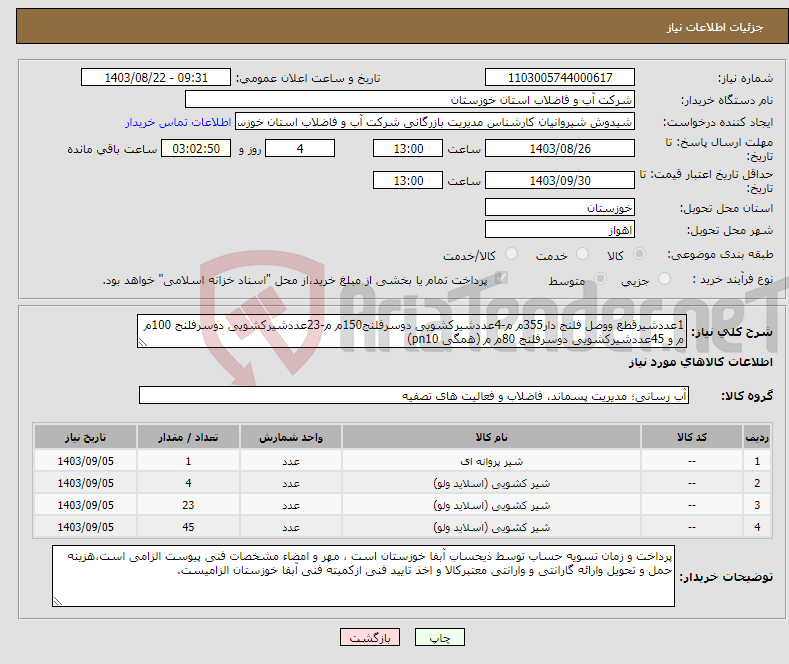Click resize handle of buyer notes textarea
This screenshot has height=664, width=789.
pos(58,601)
